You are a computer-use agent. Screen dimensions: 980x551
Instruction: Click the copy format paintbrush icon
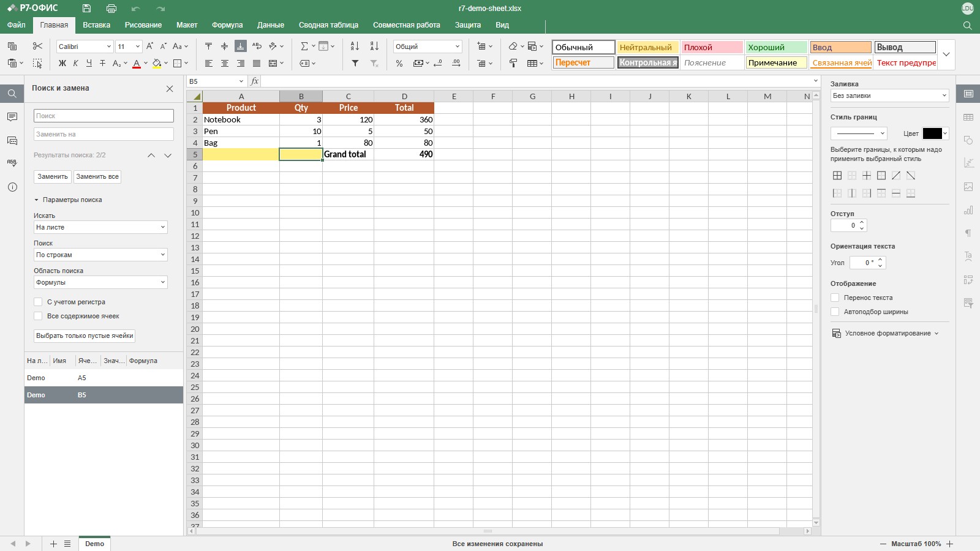point(513,63)
